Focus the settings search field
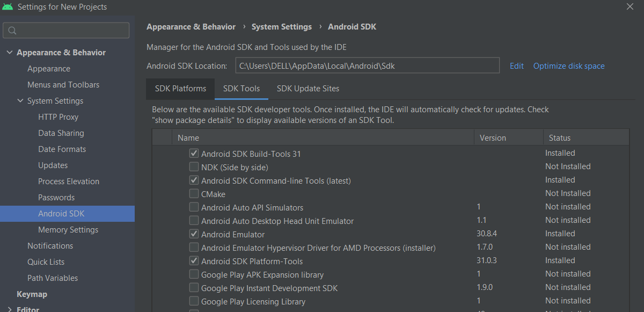Viewport: 644px width, 312px height. pos(66,31)
